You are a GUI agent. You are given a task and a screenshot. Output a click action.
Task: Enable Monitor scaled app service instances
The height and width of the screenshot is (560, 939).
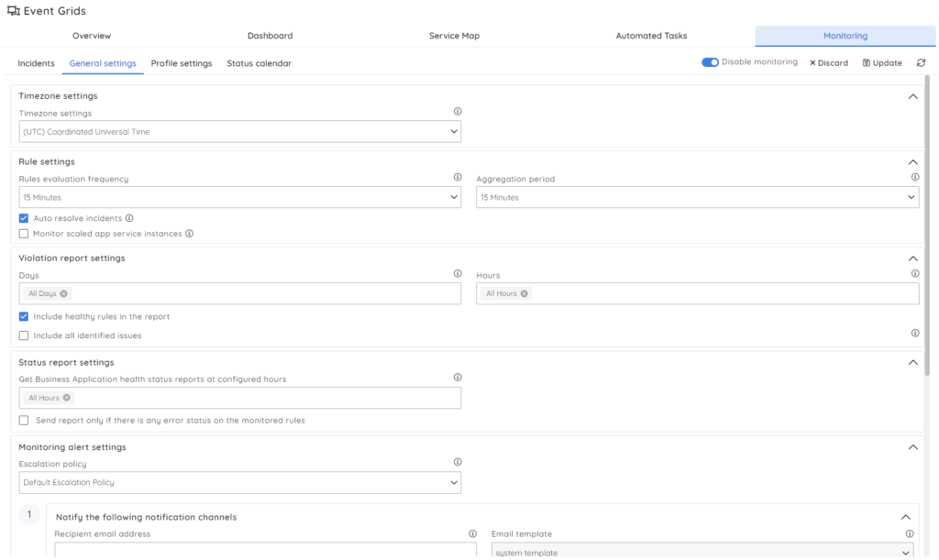[24, 234]
